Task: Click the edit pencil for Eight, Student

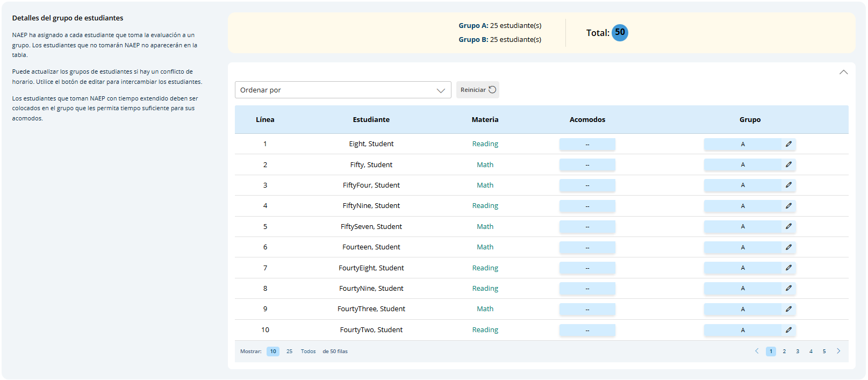Action: (x=788, y=144)
